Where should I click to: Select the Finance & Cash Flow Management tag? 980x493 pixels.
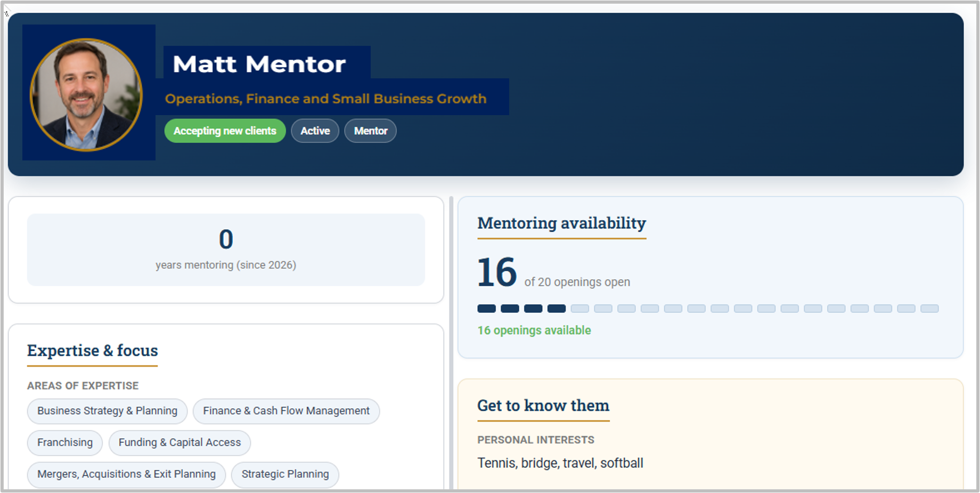point(286,411)
